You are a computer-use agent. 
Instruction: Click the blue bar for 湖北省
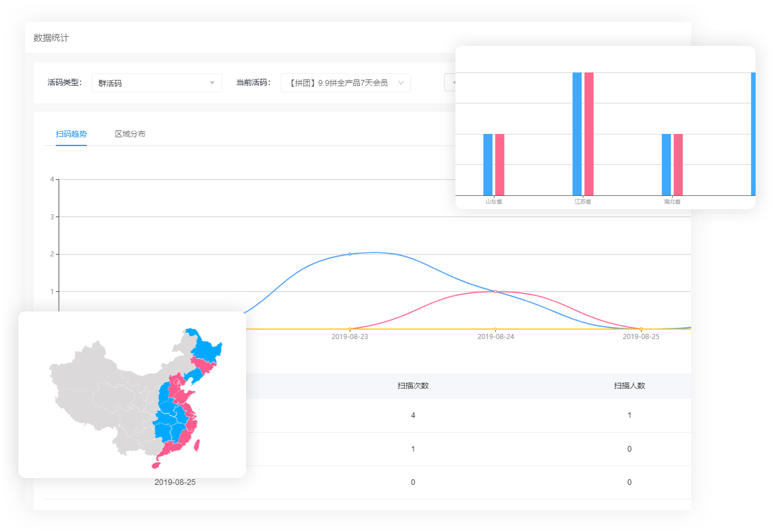pyautogui.click(x=666, y=164)
